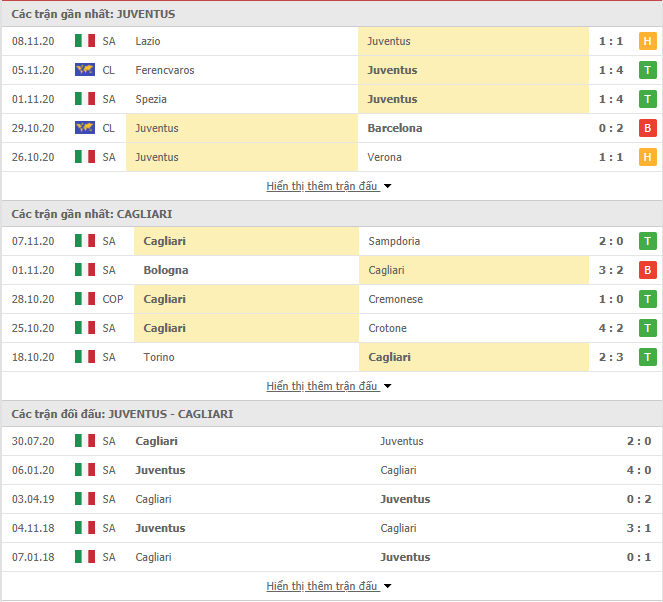Open the Sampdoria team link

[x=394, y=241]
